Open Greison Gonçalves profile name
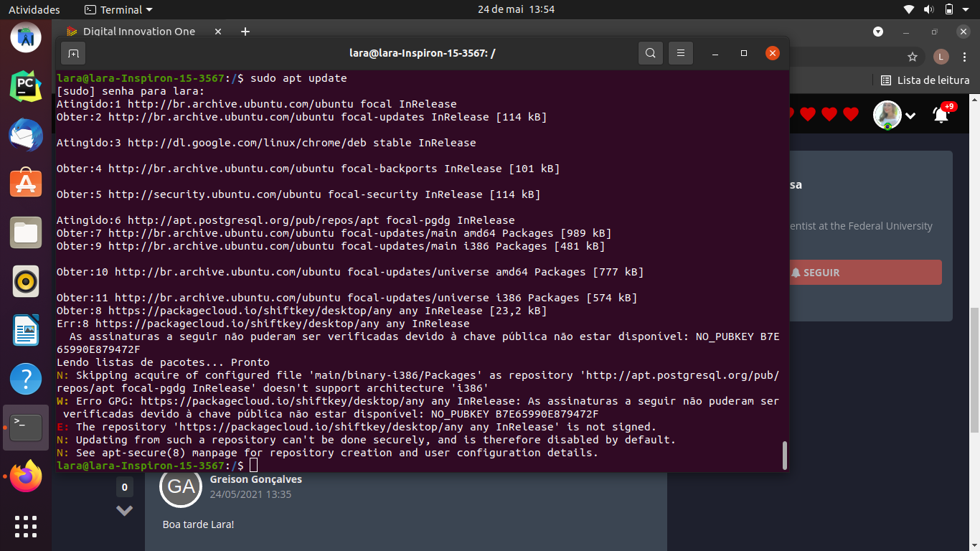 coord(256,479)
